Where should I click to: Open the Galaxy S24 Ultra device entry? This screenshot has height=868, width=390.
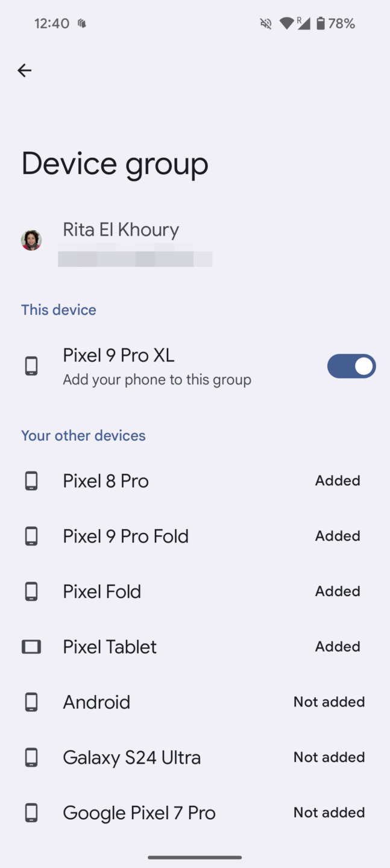(x=131, y=757)
